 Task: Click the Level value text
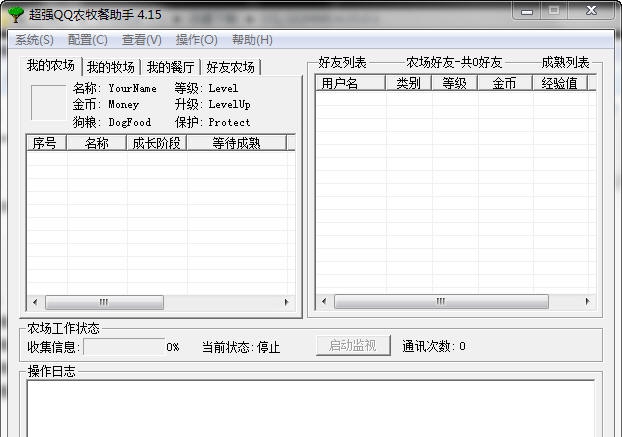(x=223, y=88)
